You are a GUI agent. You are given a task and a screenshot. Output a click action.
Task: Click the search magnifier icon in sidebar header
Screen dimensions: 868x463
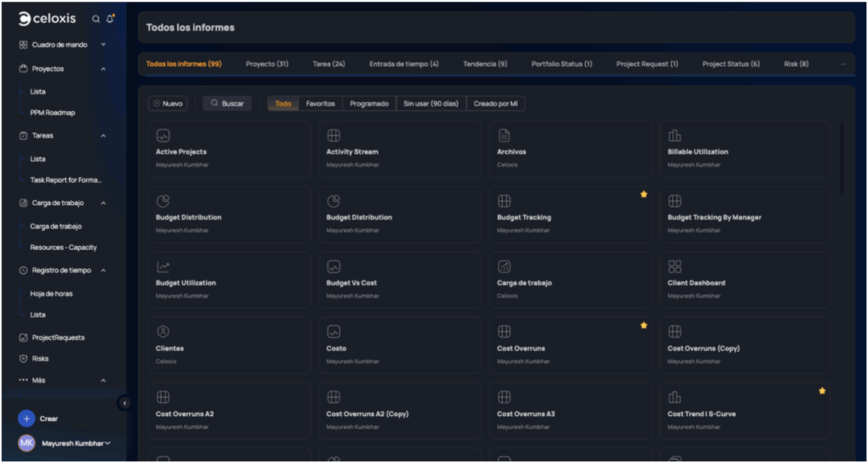(95, 19)
